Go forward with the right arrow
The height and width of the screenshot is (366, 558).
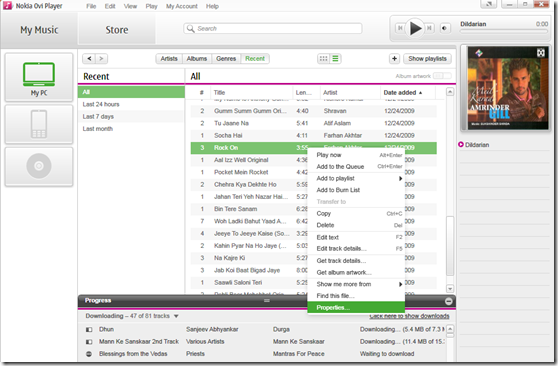coord(101,58)
